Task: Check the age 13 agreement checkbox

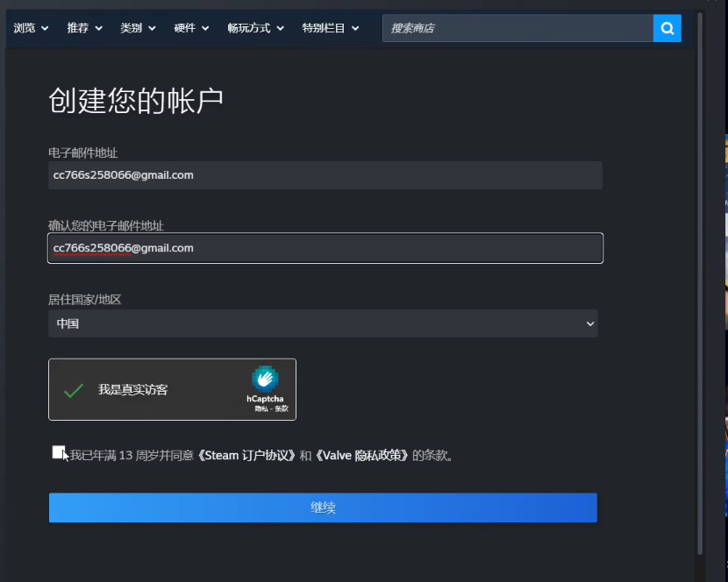Action: (58, 452)
